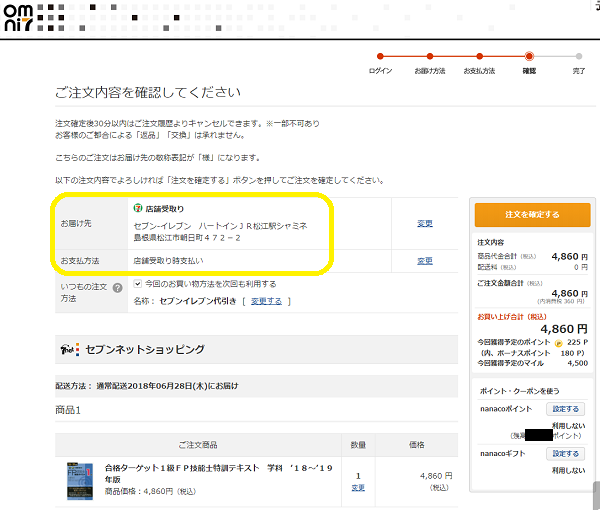Click 変更 link for delivery address
This screenshot has width=600, height=510.
(425, 223)
